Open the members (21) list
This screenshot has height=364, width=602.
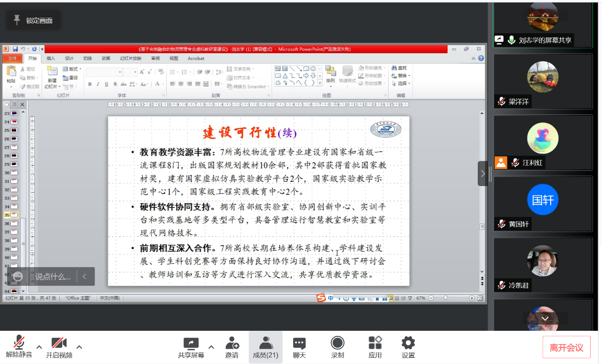(x=265, y=347)
